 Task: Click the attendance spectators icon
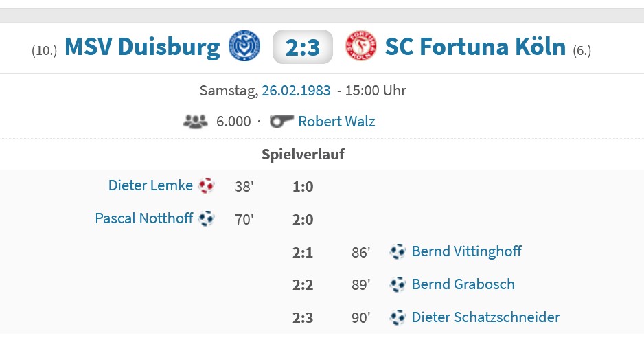coord(195,122)
